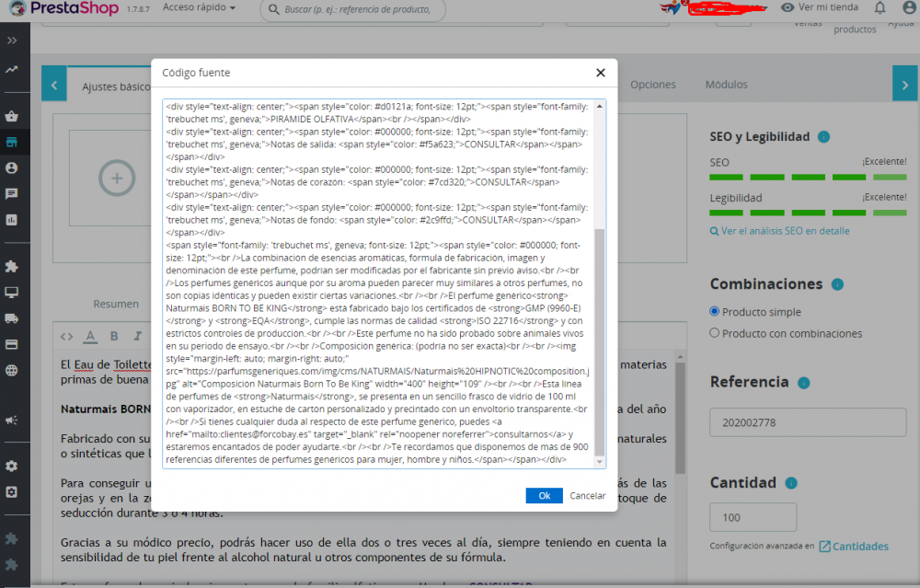
Task: Click the Ver mi tienda eye link
Action: click(x=820, y=7)
